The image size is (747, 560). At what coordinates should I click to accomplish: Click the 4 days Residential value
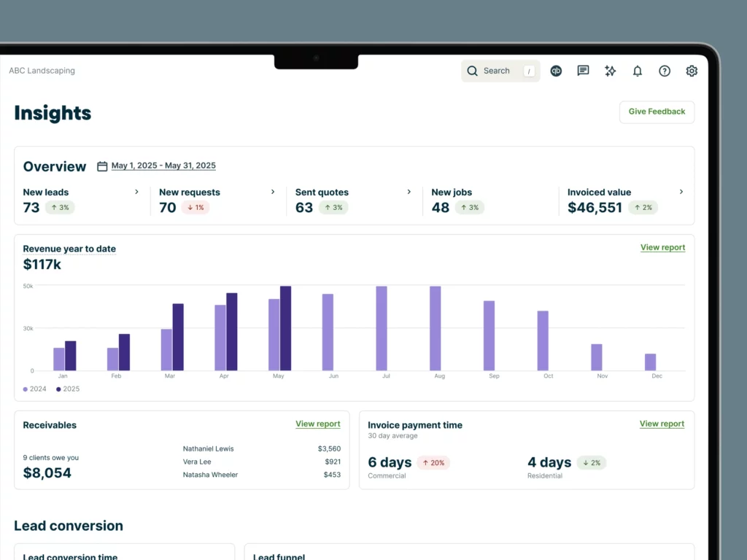(549, 462)
